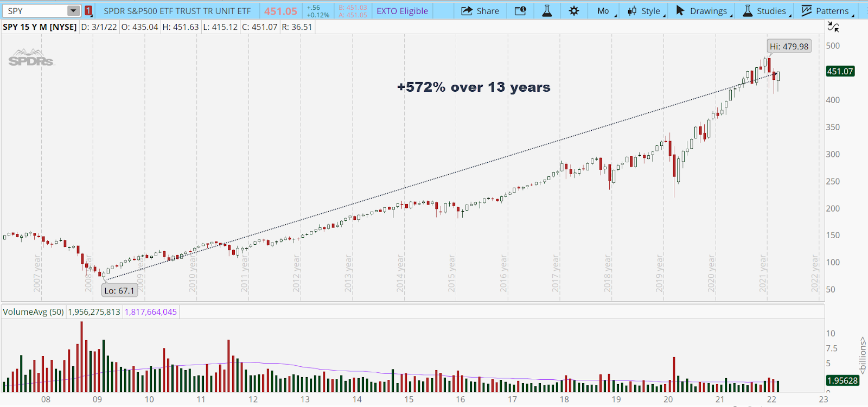Click the 2020 year marker
The image size is (868, 407).
coord(711,274)
